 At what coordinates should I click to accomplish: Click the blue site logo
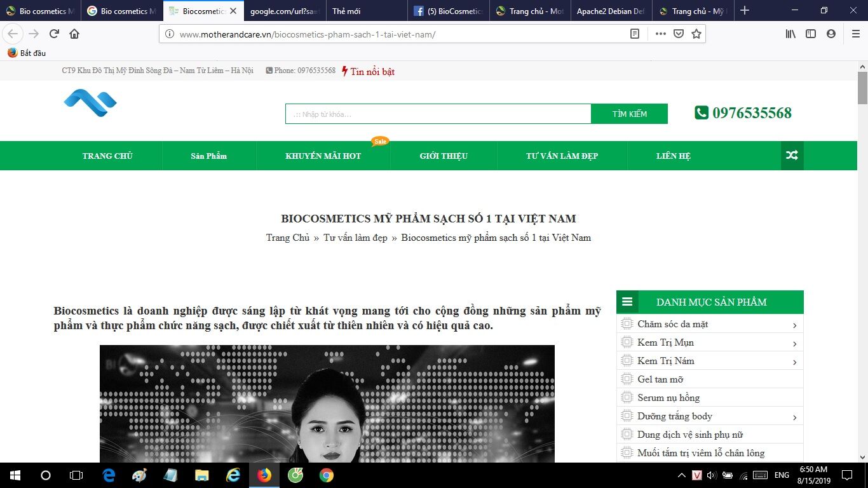[x=90, y=103]
